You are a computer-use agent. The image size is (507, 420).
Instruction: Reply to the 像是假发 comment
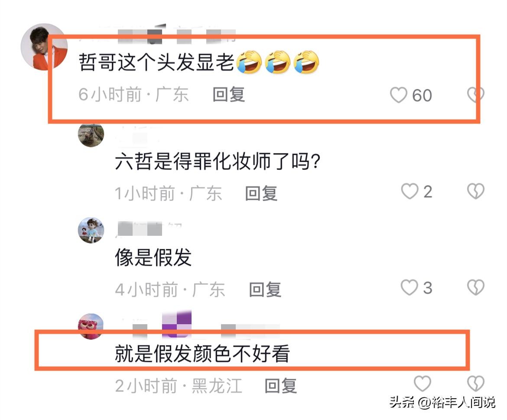pos(265,290)
